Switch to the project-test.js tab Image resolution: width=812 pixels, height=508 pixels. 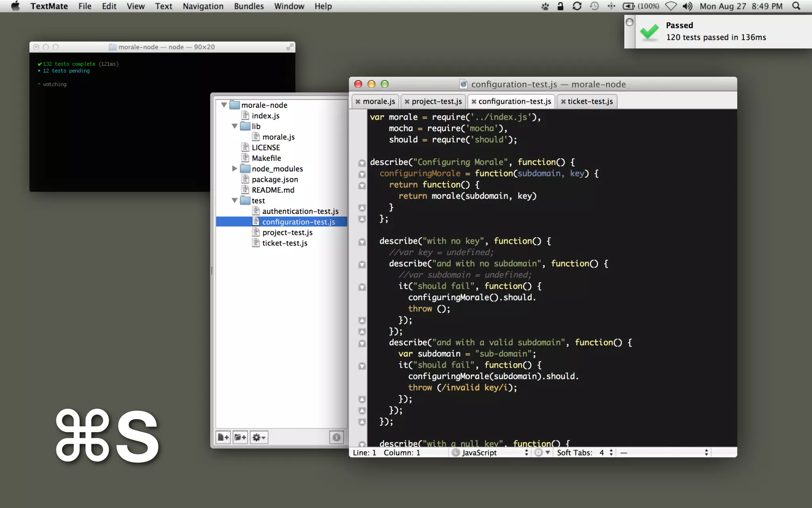pos(436,102)
